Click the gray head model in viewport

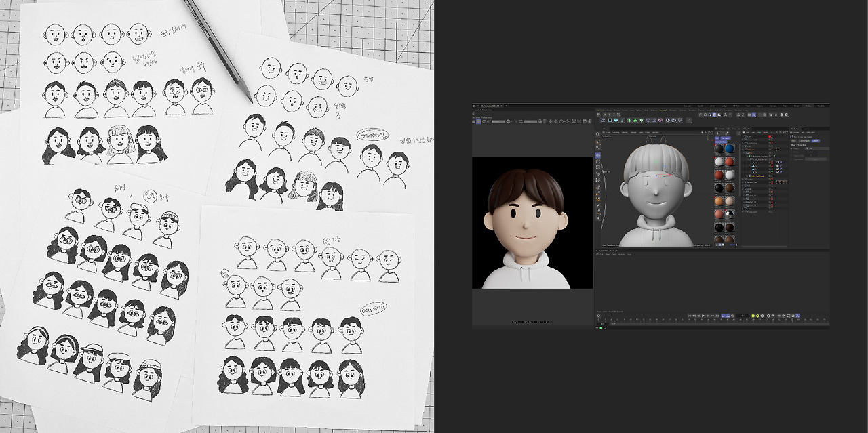tap(656, 190)
